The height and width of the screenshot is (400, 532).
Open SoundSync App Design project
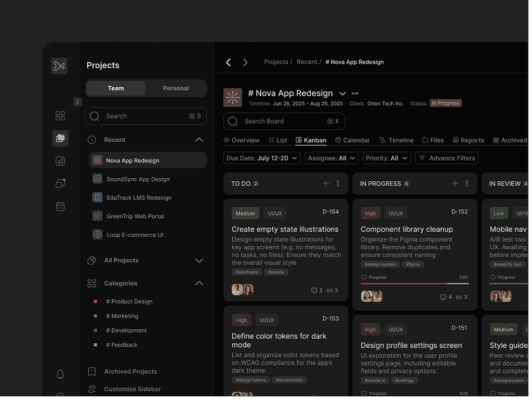(x=138, y=179)
